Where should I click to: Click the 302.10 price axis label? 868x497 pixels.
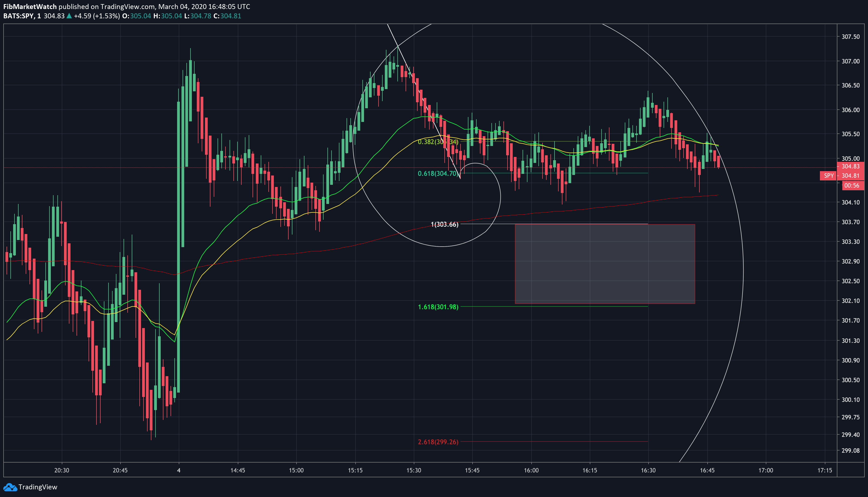click(x=850, y=301)
